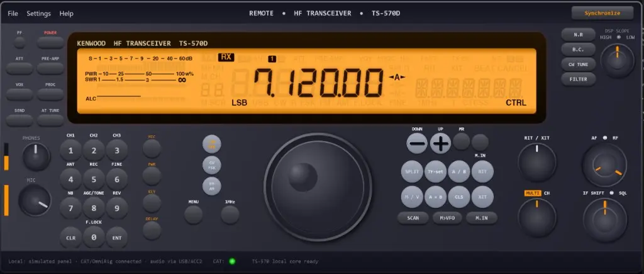Adjust the DSP SLOPE knob

coord(617,61)
